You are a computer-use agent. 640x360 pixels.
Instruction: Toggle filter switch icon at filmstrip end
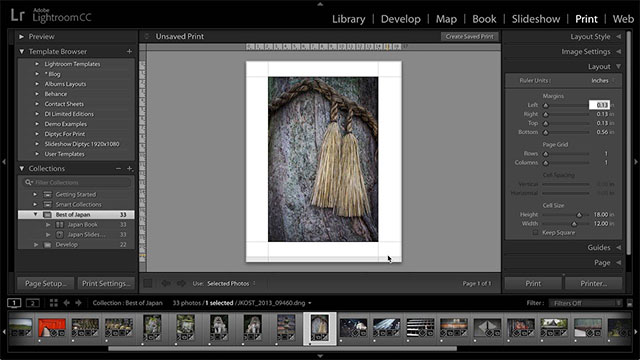click(630, 303)
